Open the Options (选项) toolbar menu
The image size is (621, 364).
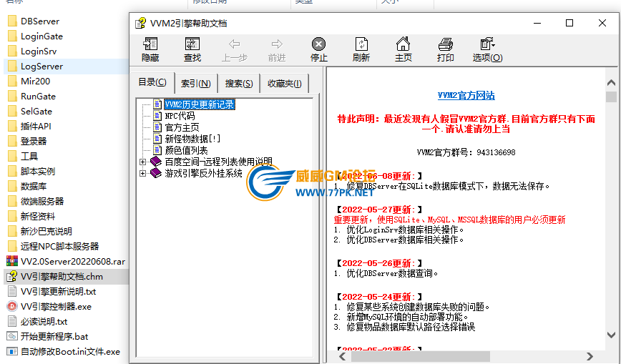488,49
